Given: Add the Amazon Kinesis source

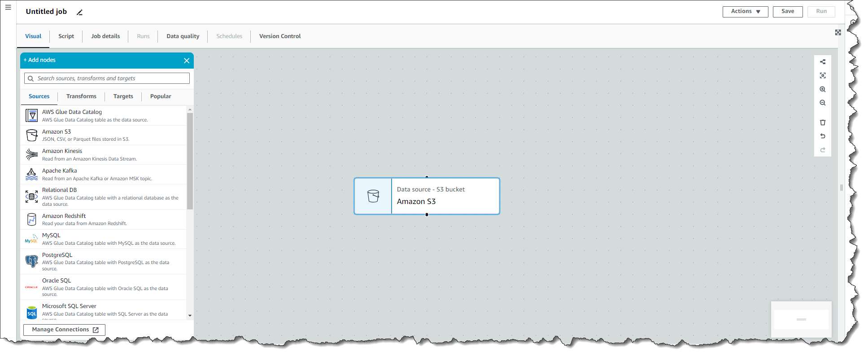Looking at the screenshot, I should coord(104,155).
